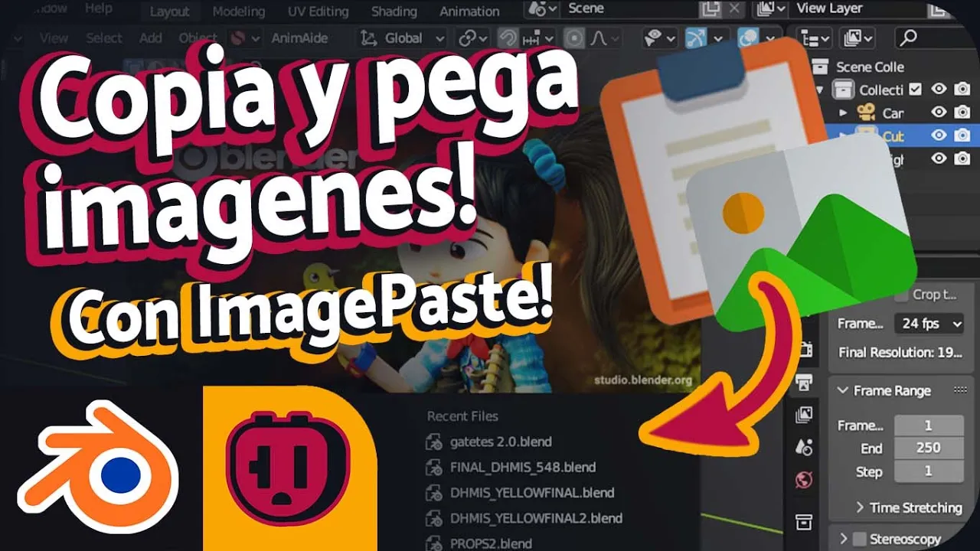The width and height of the screenshot is (980, 551).
Task: Switch to the Layout workspace tab
Action: click(x=169, y=11)
